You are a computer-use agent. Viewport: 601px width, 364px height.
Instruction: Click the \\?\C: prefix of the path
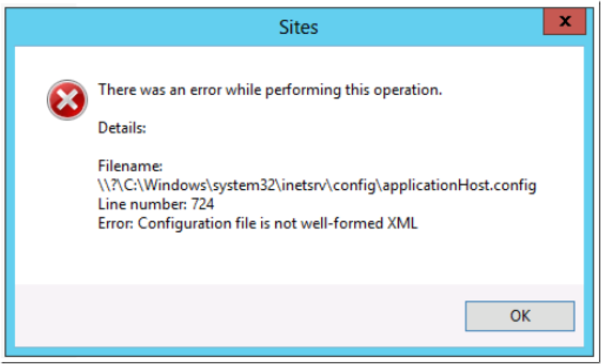(x=119, y=185)
